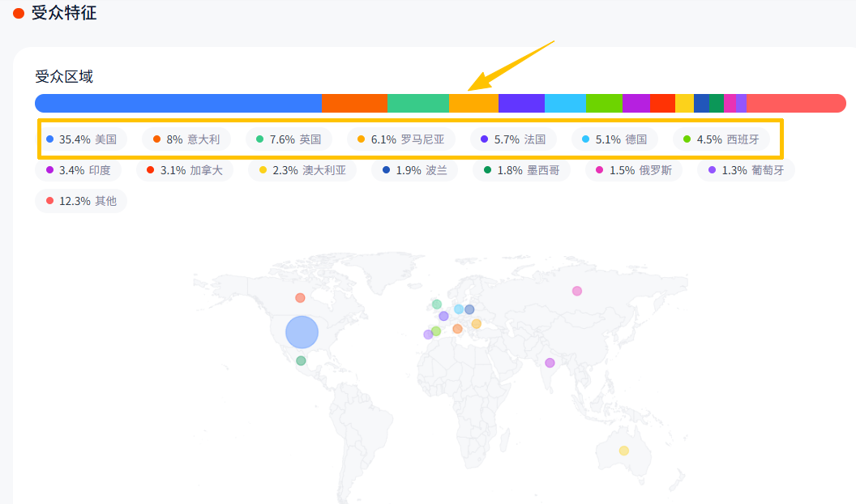Image resolution: width=856 pixels, height=504 pixels.
Task: Click the yellow bubble on Australia
Action: 623,451
